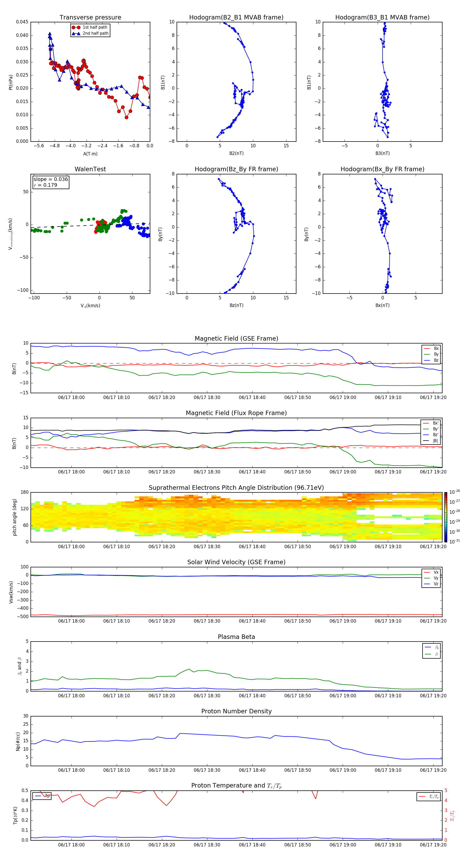Image resolution: width=473 pixels, height=868 pixels.
Task: Select the "slope = 0.036" annotation
Action: (x=51, y=179)
